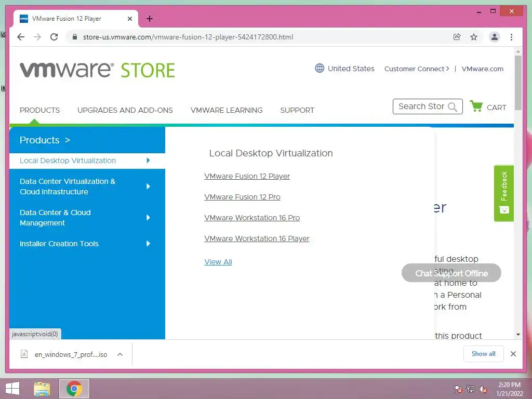Expand Data Center & Cloud Management arrow

148,218
